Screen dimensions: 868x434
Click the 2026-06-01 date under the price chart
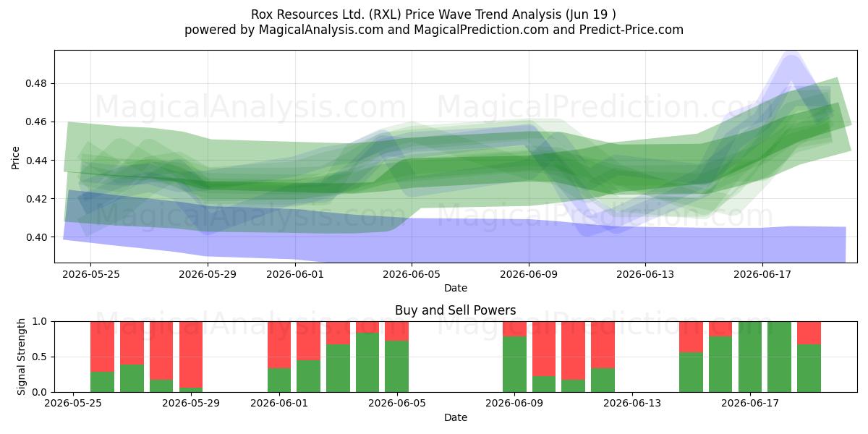point(295,274)
